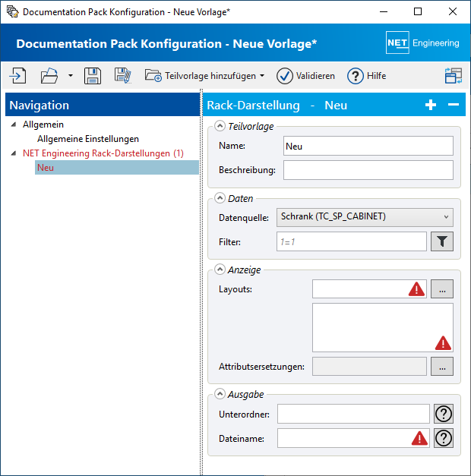Viewport: 471px width, 476px height.
Task: Remove the Rack-Darstellung with the minus icon
Action: [454, 105]
